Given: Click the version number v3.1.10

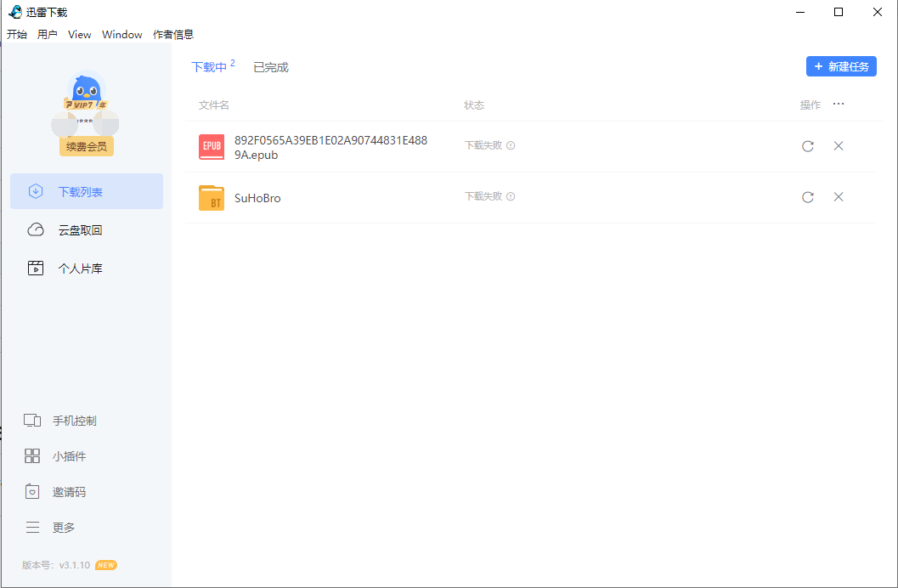Looking at the screenshot, I should coord(75,565).
